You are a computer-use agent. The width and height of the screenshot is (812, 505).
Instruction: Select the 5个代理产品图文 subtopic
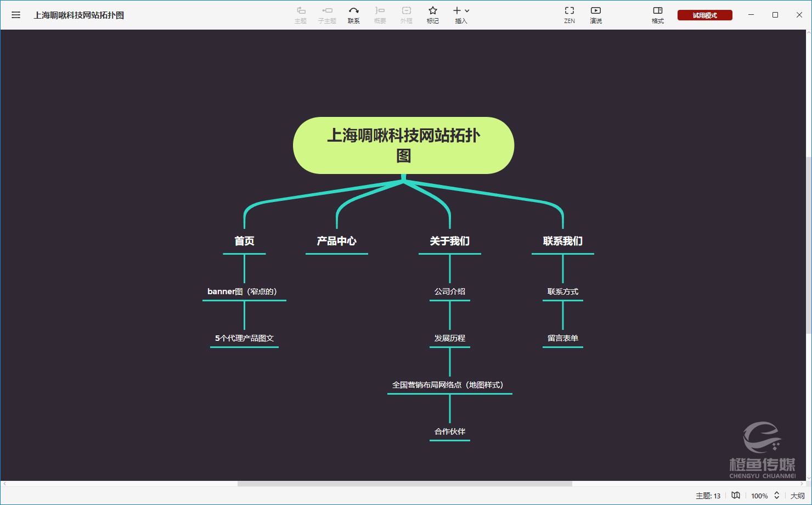point(244,338)
